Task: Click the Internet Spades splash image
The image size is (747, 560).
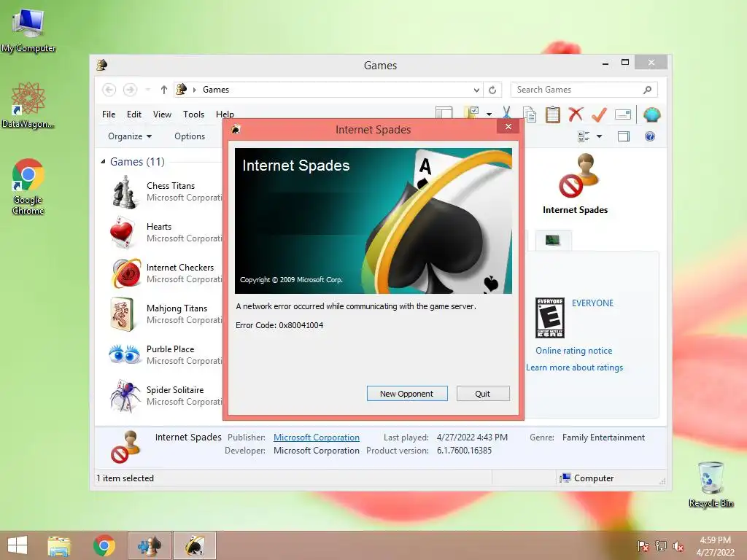Action: click(x=373, y=221)
